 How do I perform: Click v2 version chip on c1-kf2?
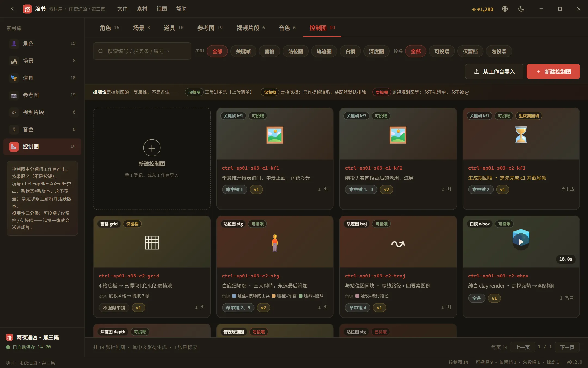[386, 189]
